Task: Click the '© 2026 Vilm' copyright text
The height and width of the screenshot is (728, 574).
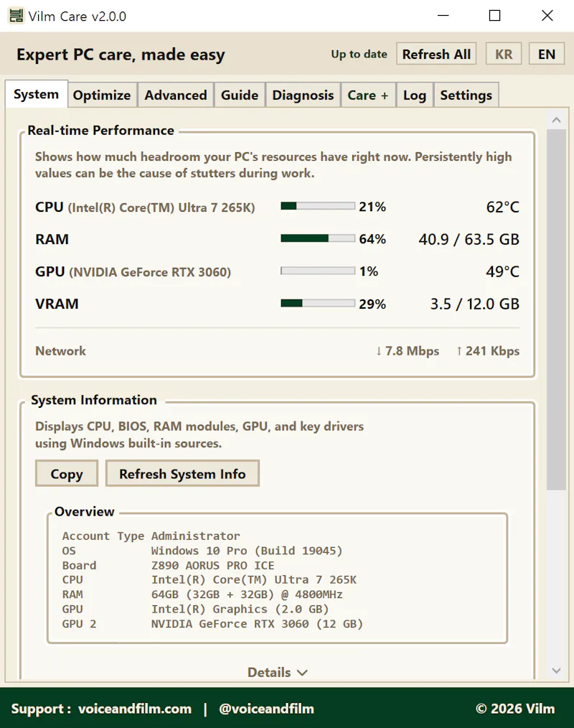Action: point(515,709)
